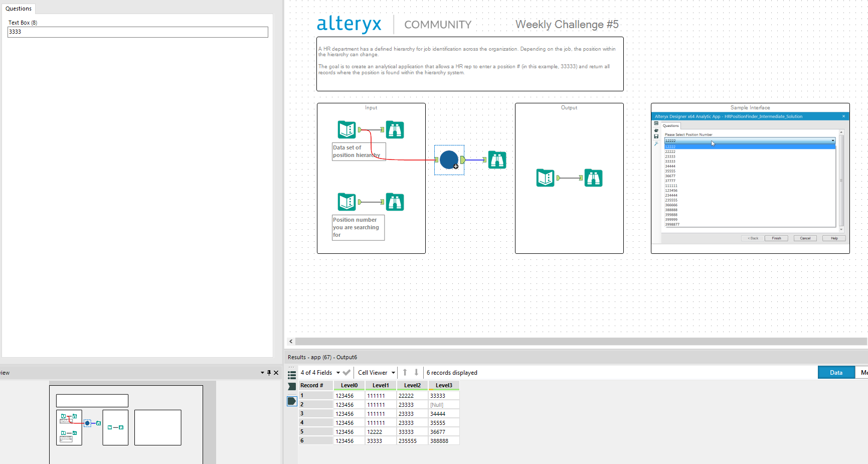
Task: Click the Browse tool connected to the Join output
Action: [x=497, y=160]
